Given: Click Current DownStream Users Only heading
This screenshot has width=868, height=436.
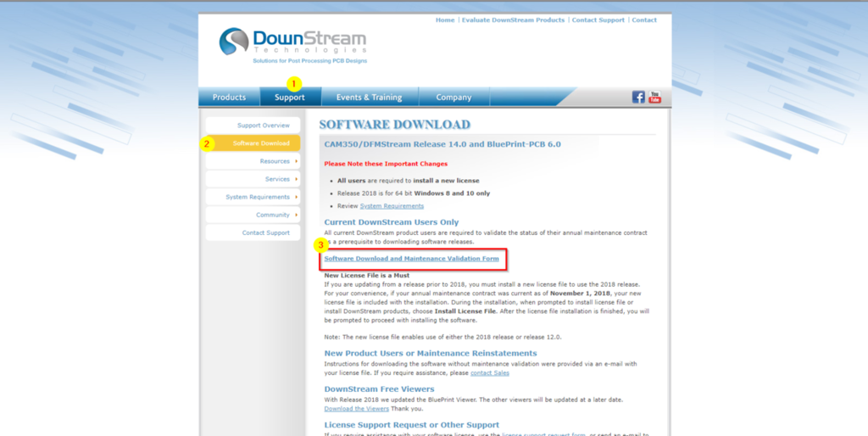Looking at the screenshot, I should pyautogui.click(x=392, y=222).
